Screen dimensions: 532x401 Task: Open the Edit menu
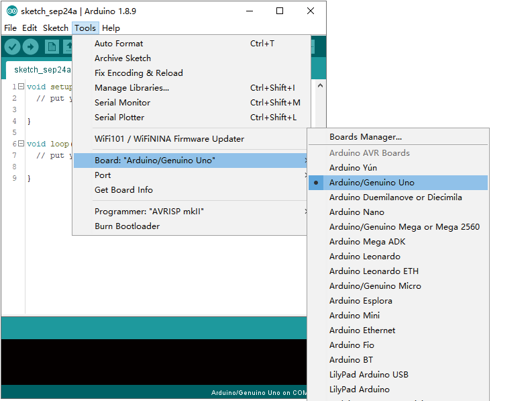(30, 28)
